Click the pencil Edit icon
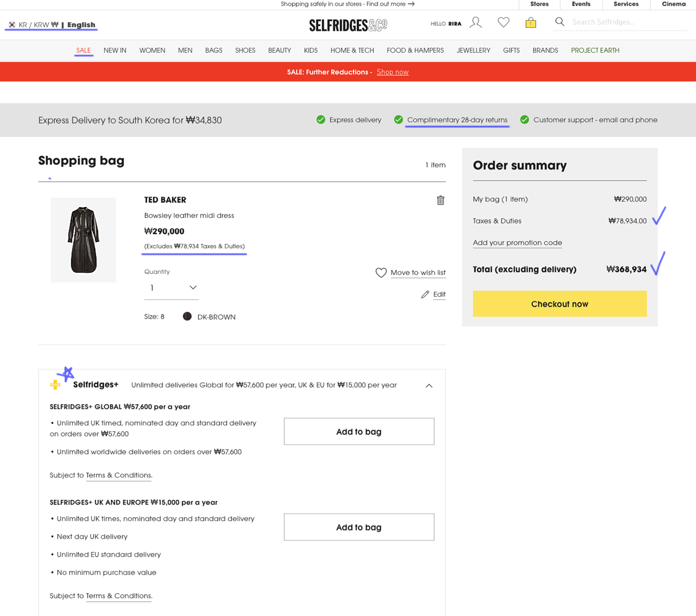Viewport: 696px width, 616px height. click(425, 294)
